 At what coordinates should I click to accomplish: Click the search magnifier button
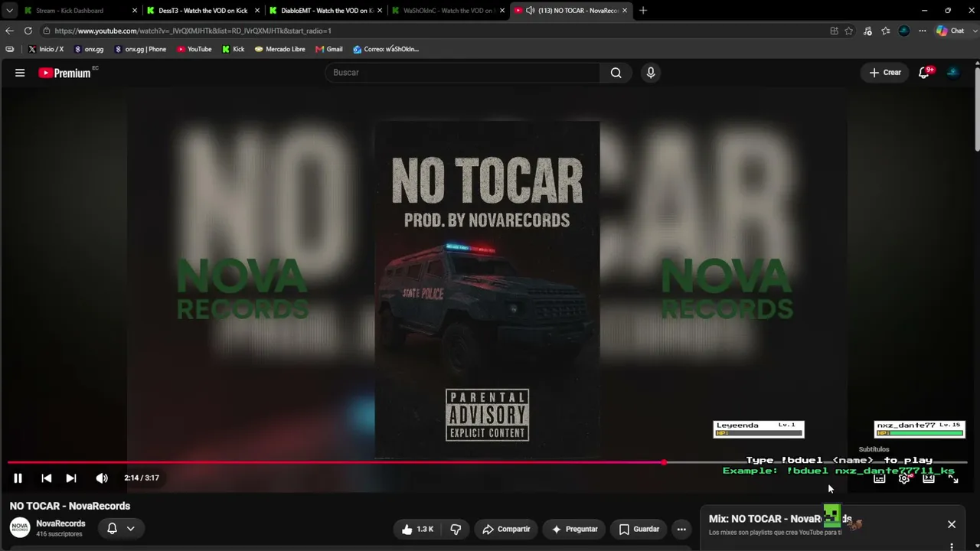point(616,73)
